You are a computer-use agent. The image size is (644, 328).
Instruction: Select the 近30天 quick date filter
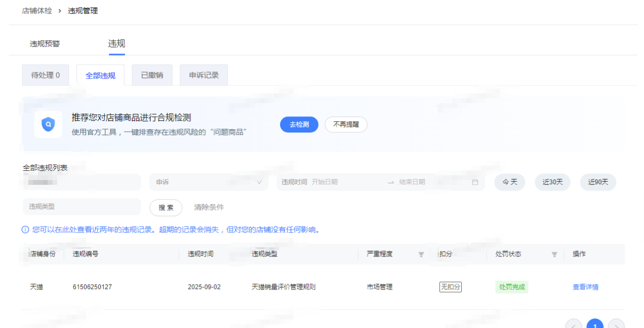tap(552, 182)
